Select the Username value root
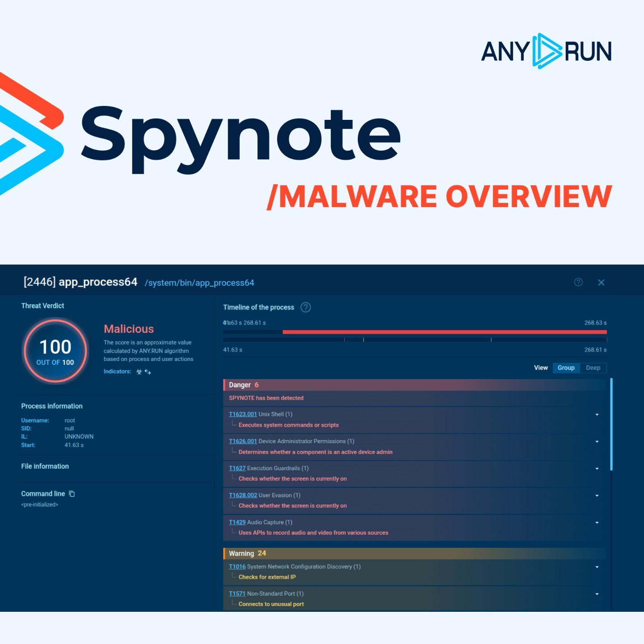 click(x=70, y=420)
